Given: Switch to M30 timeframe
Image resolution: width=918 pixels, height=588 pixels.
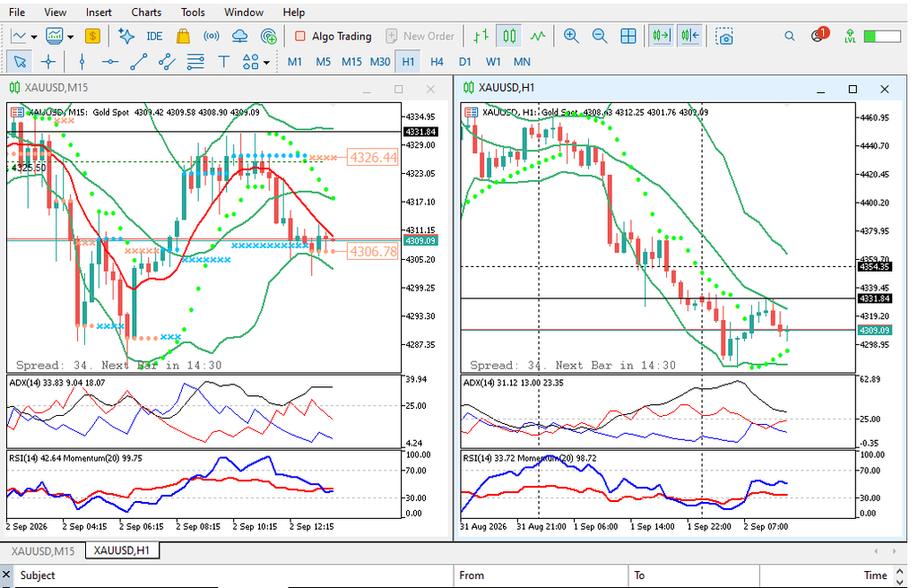Looking at the screenshot, I should pyautogui.click(x=380, y=62).
